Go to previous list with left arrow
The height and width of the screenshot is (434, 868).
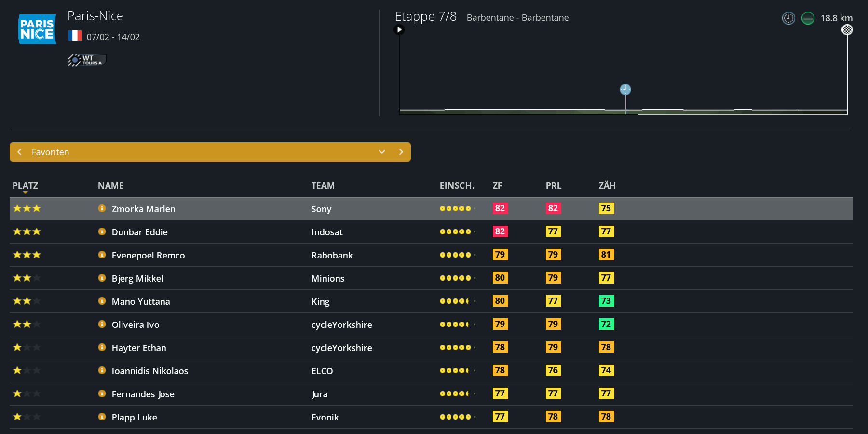point(19,152)
